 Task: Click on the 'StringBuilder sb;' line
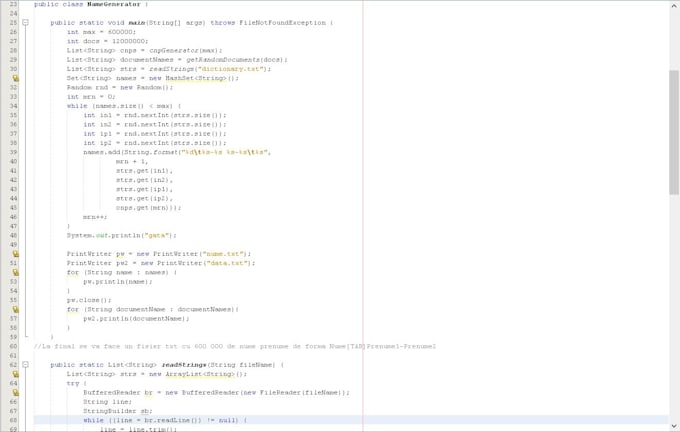point(118,411)
